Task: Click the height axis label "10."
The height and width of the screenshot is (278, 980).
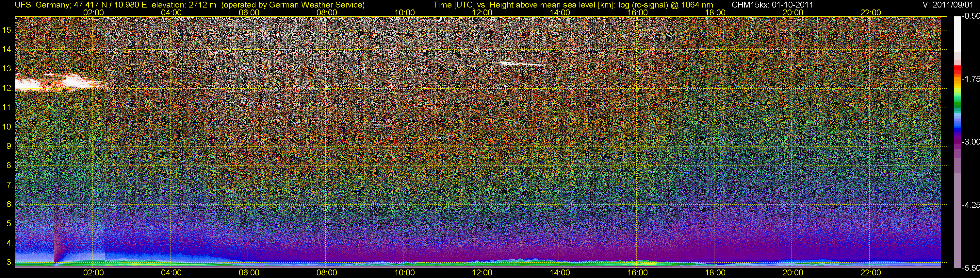Action: 8,127
